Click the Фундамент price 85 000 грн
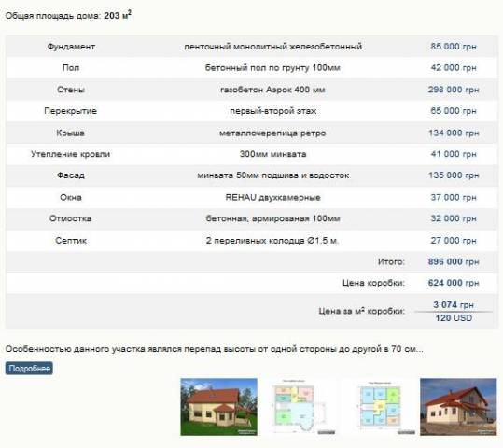 [x=454, y=47]
